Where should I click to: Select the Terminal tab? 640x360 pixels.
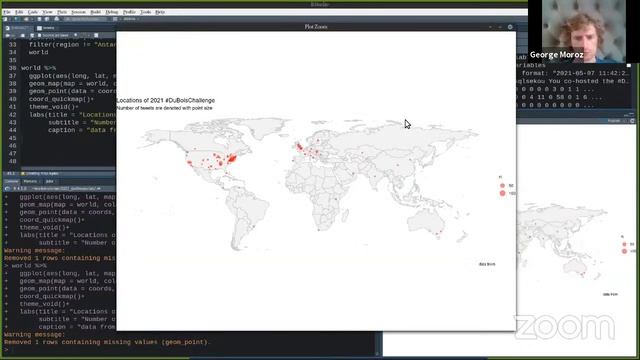coord(30,181)
